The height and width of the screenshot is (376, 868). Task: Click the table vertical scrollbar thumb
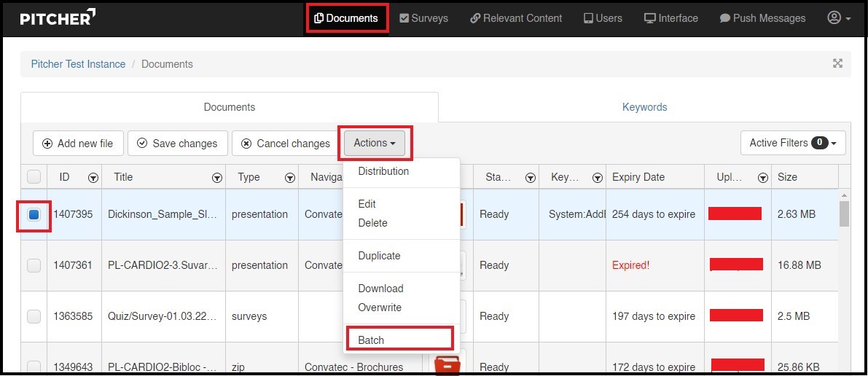click(844, 214)
